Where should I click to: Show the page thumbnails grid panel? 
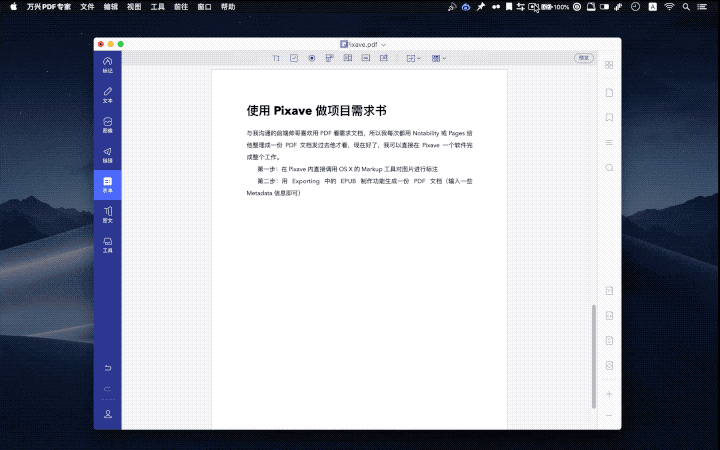(x=609, y=65)
